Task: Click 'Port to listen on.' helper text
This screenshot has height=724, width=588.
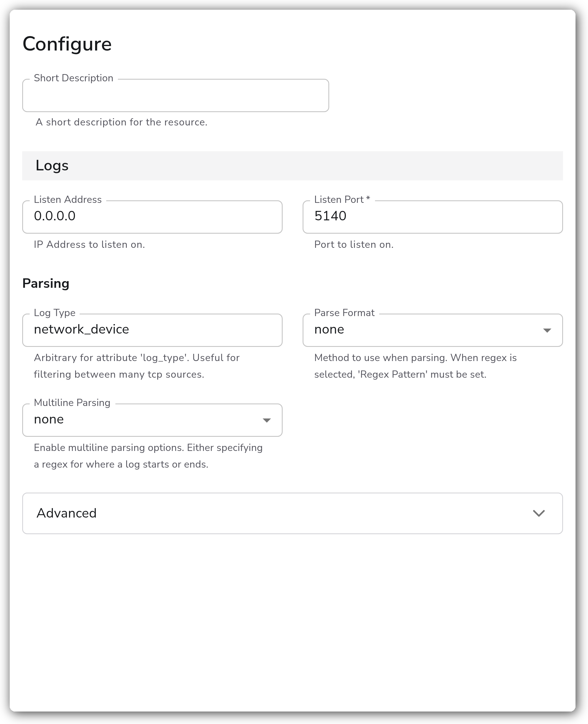Action: tap(354, 244)
